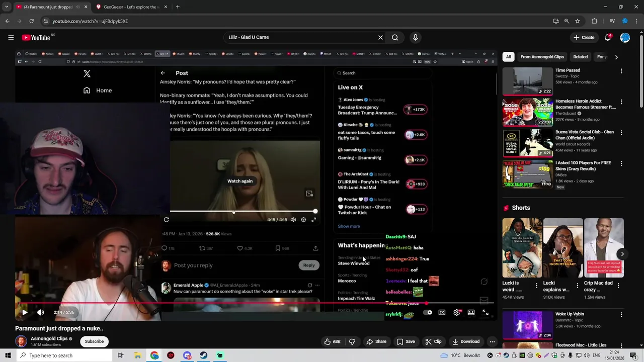Bookmark this page with the star
The width and height of the screenshot is (644, 362).
click(x=578, y=21)
